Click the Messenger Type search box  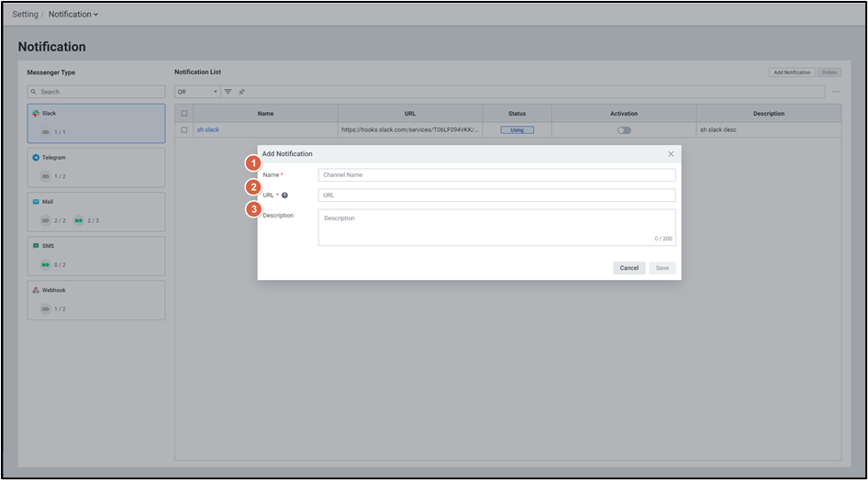tap(96, 92)
